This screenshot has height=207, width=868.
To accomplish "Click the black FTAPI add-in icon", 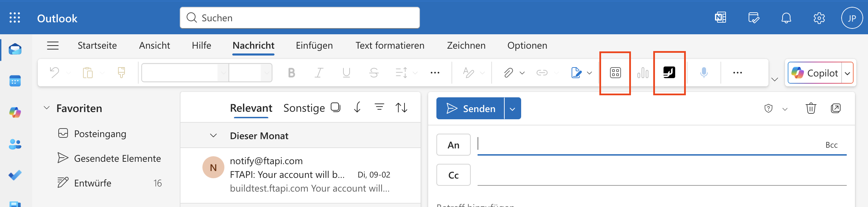I will pyautogui.click(x=669, y=73).
